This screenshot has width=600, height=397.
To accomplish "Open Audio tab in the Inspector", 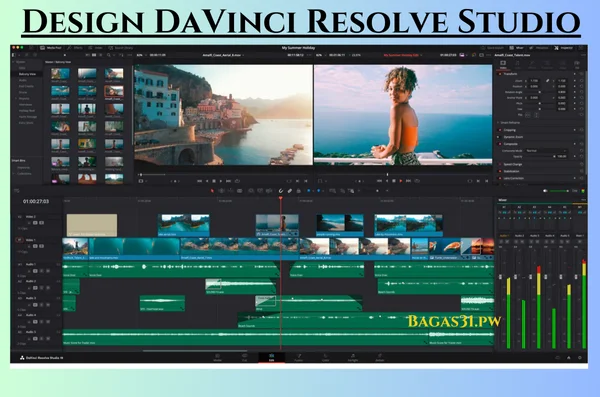I will [518, 64].
